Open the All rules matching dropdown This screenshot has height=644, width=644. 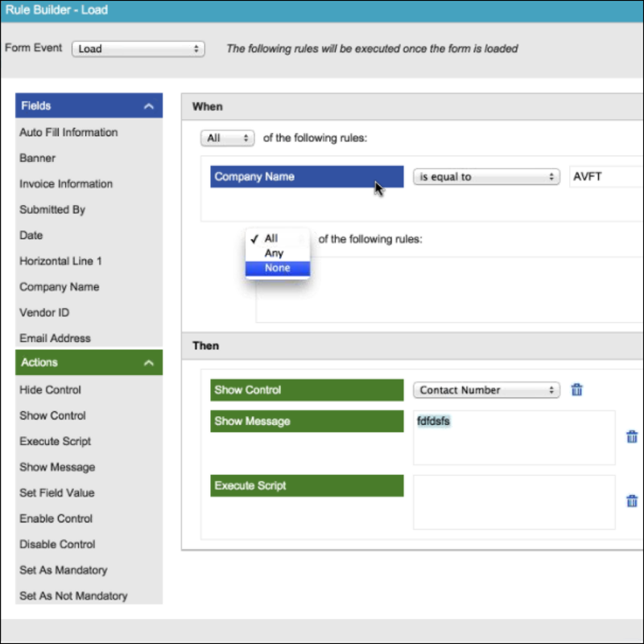click(x=226, y=138)
